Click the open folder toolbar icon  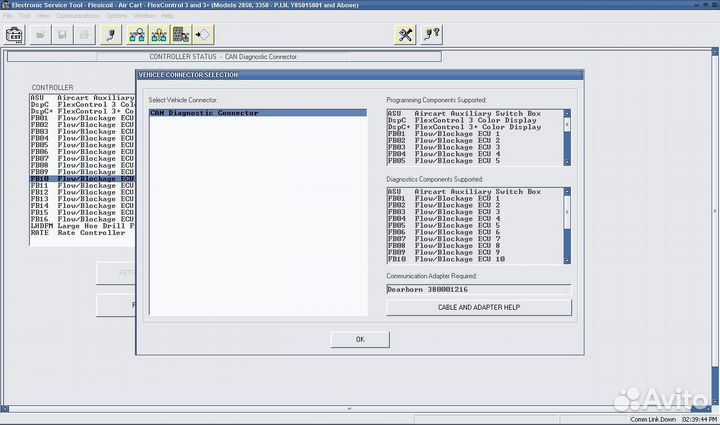41,35
